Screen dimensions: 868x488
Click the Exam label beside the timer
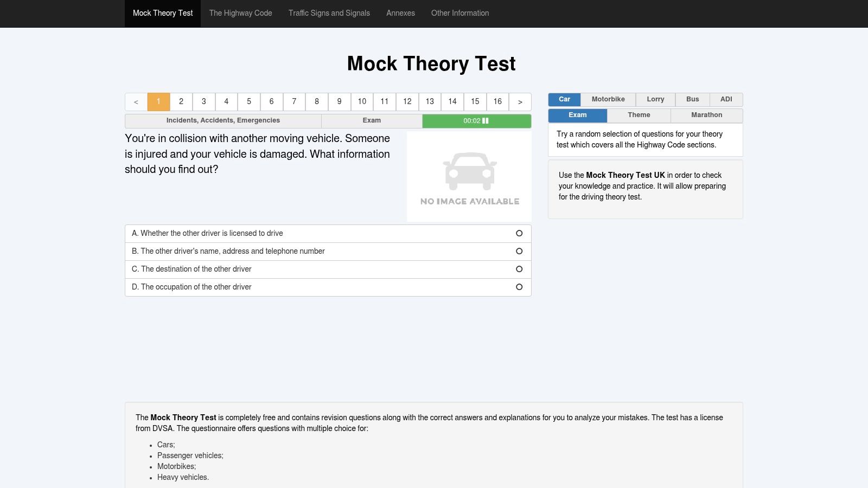coord(372,121)
